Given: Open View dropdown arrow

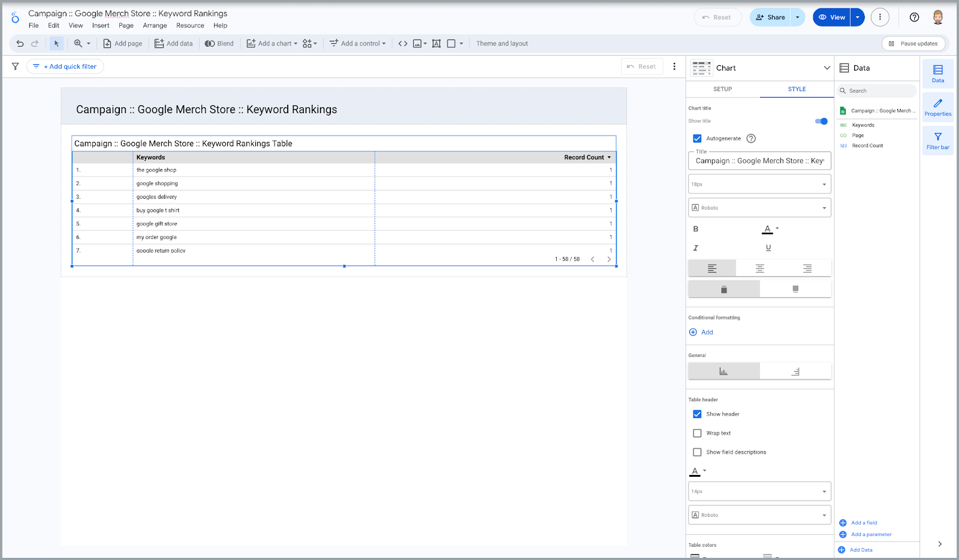Looking at the screenshot, I should click(x=858, y=17).
